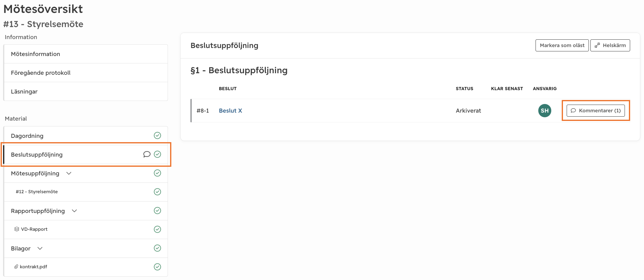This screenshot has height=280, width=644.
Task: Click the stack icon beside VD-Rapport
Action: 17,229
